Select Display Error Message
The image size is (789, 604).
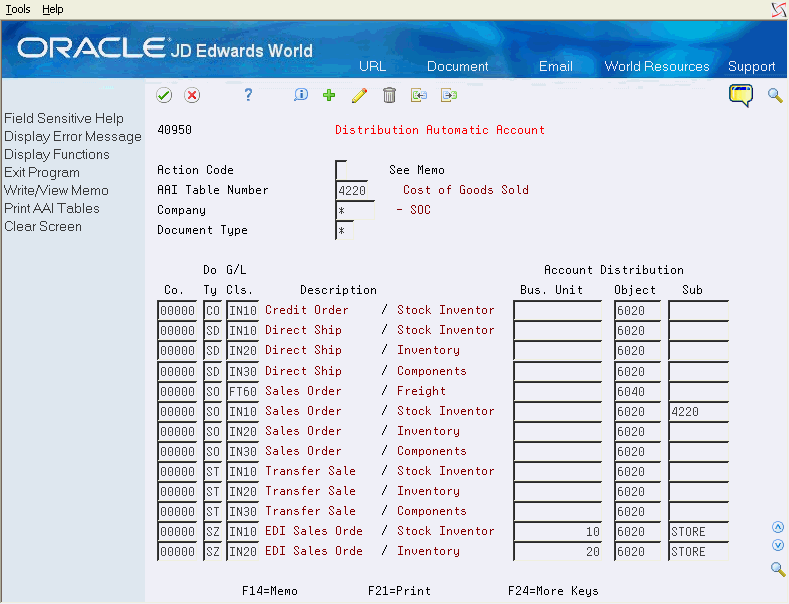click(73, 136)
